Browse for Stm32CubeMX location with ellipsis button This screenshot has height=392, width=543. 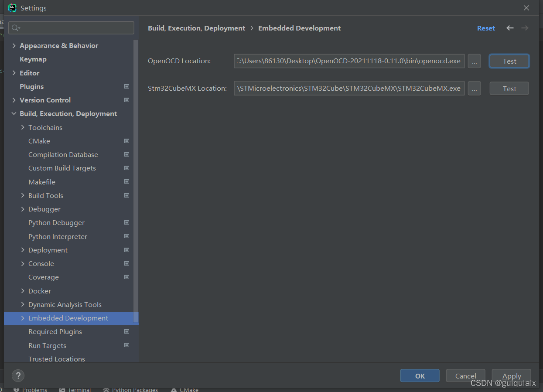(x=474, y=89)
